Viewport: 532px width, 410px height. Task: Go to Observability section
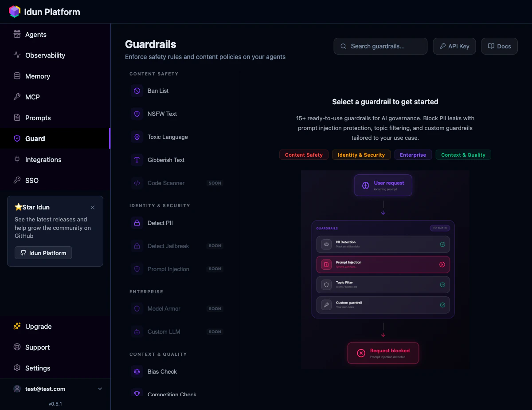pyautogui.click(x=55, y=55)
